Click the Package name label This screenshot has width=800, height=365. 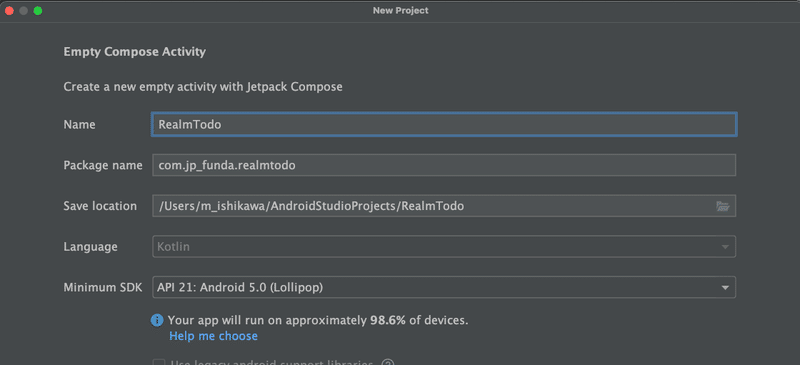pyautogui.click(x=103, y=165)
